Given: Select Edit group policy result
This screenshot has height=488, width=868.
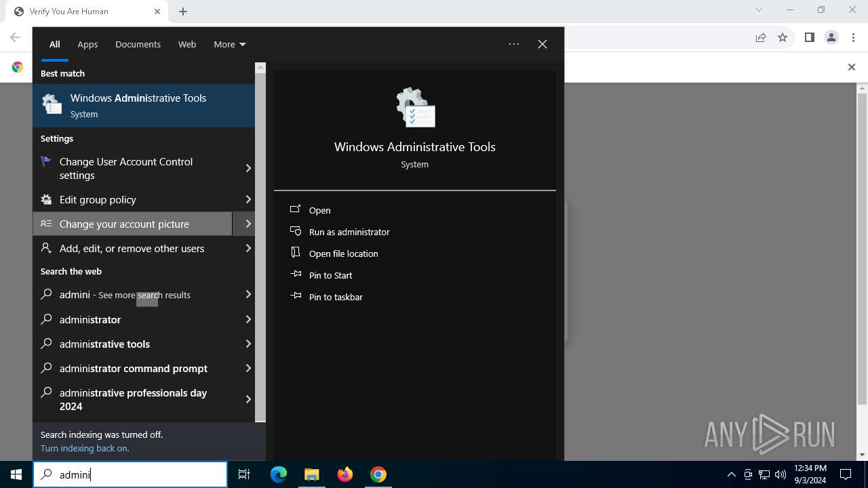Looking at the screenshot, I should point(132,199).
